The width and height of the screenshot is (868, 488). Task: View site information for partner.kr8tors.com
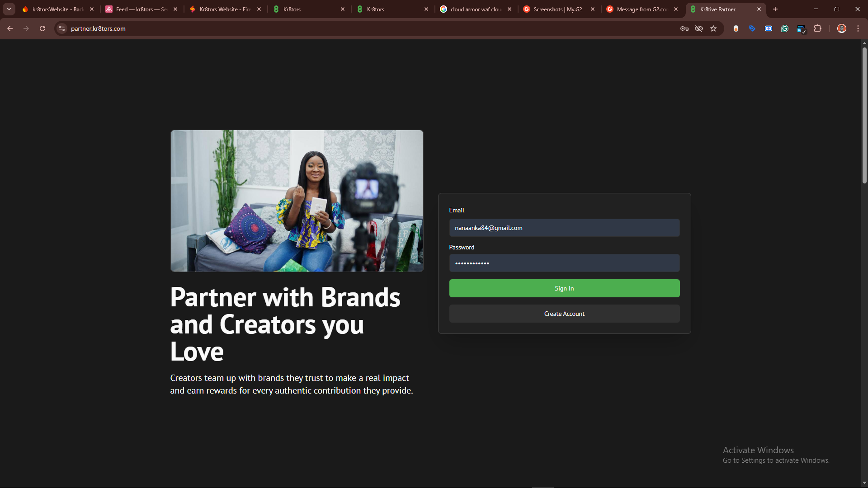[x=62, y=28]
